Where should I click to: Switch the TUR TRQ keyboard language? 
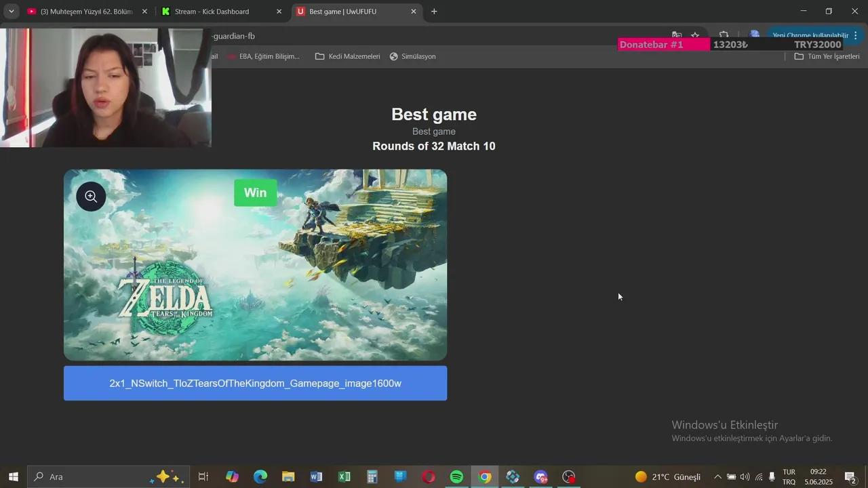pos(789,477)
